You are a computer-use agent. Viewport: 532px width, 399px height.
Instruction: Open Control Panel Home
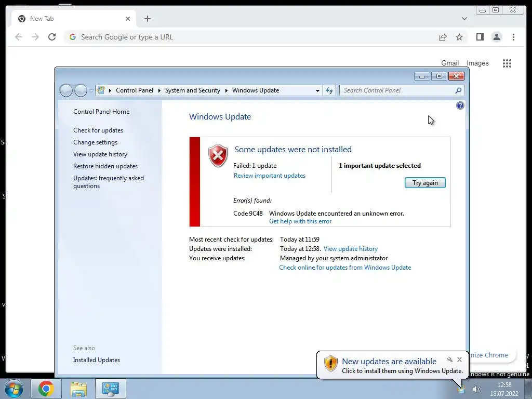(101, 112)
